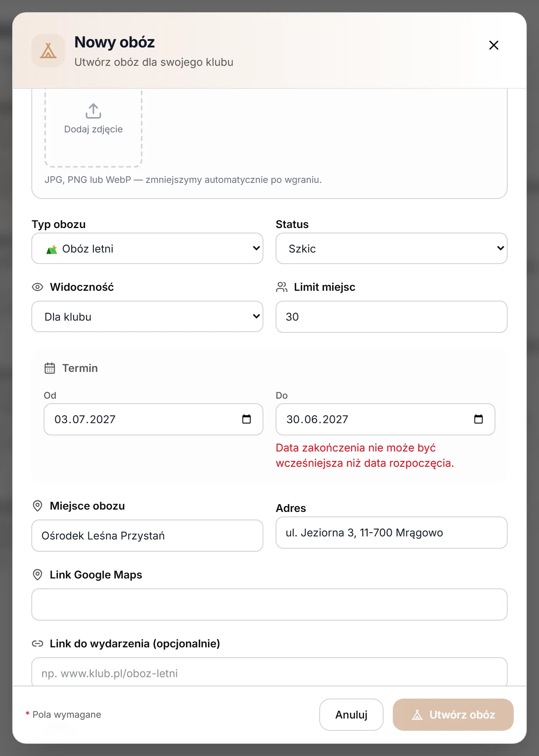Screen dimensions: 539x756
Task: Focus the Do date field 30.06.2027
Action: [385, 419]
